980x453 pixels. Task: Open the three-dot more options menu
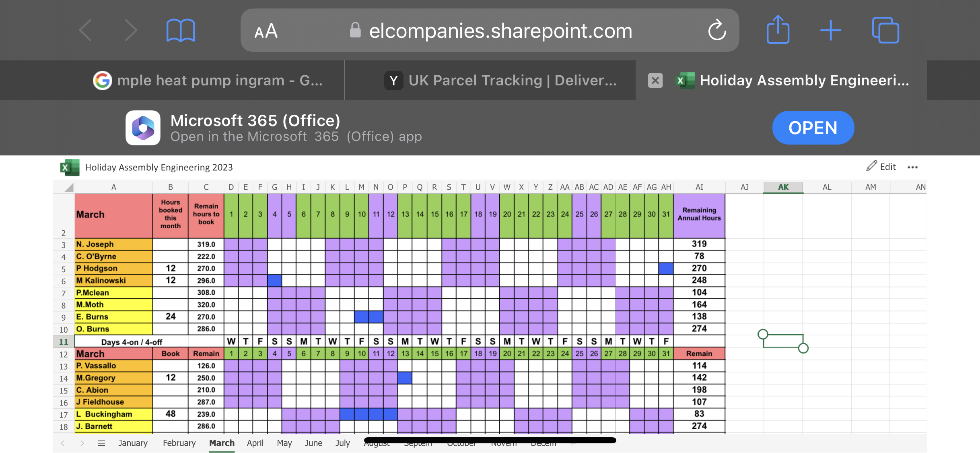pos(912,168)
